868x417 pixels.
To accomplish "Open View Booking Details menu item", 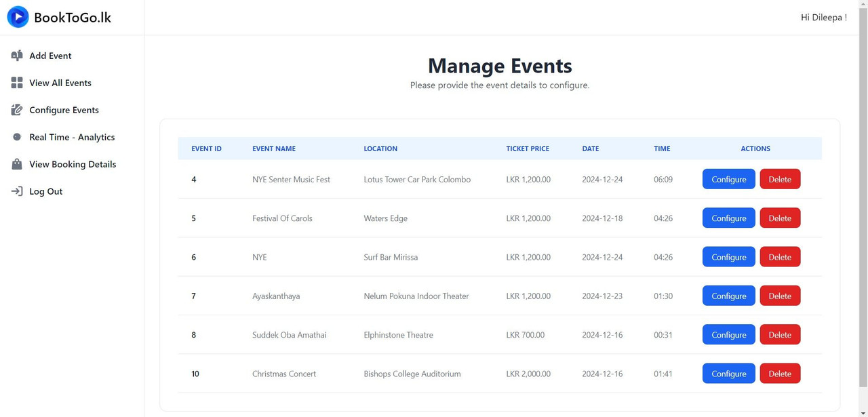I will pyautogui.click(x=72, y=164).
